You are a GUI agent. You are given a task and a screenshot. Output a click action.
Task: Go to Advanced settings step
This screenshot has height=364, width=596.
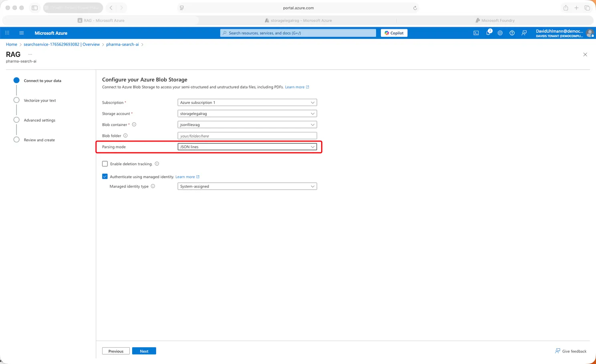click(x=40, y=120)
